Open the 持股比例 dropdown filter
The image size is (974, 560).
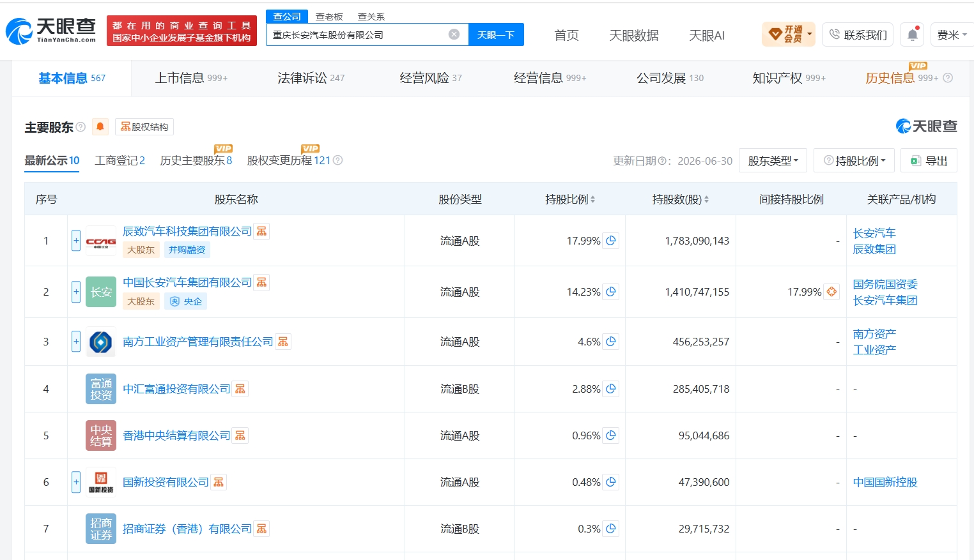(854, 160)
